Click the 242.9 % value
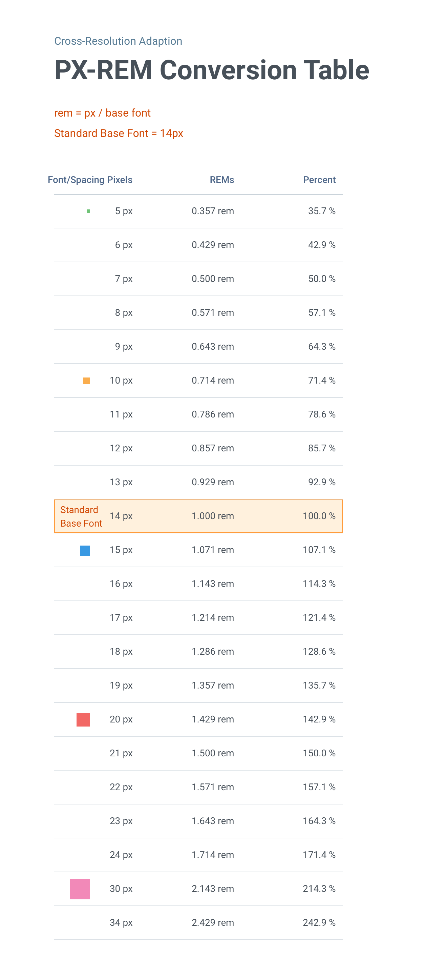The height and width of the screenshot is (980, 424). pyautogui.click(x=319, y=922)
